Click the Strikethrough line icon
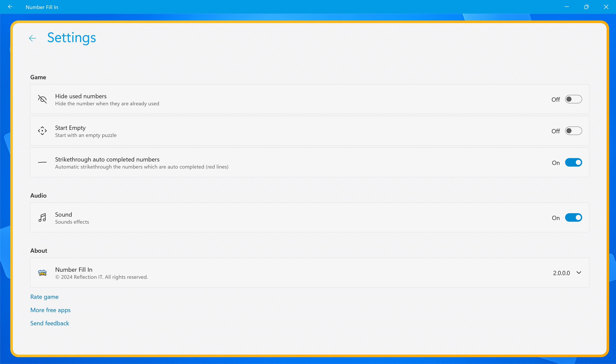616x364 pixels. pos(42,162)
